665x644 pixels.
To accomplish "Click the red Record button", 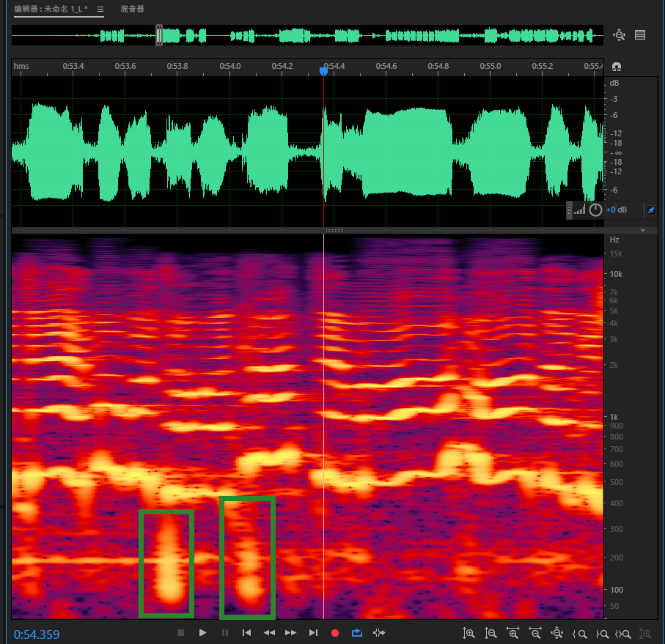I will pyautogui.click(x=335, y=632).
